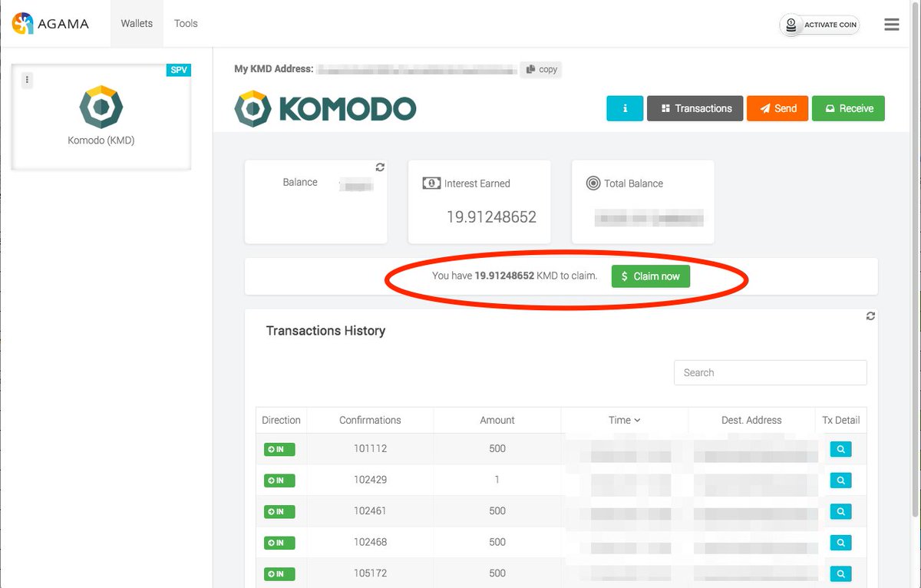Select the 102468 confirmations value
The width and height of the screenshot is (921, 588).
pos(370,543)
